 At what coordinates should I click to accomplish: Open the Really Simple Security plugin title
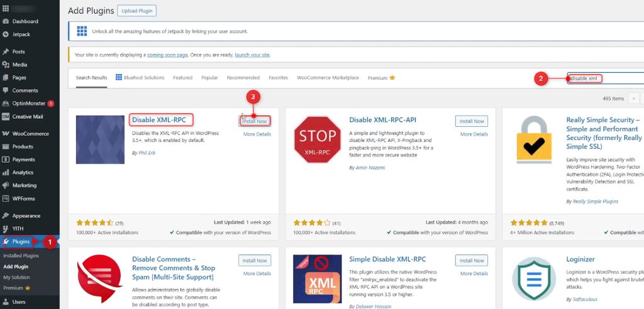(604, 133)
